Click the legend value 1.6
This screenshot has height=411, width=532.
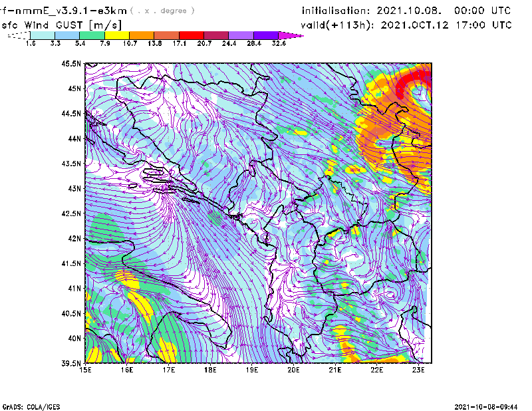pos(31,43)
